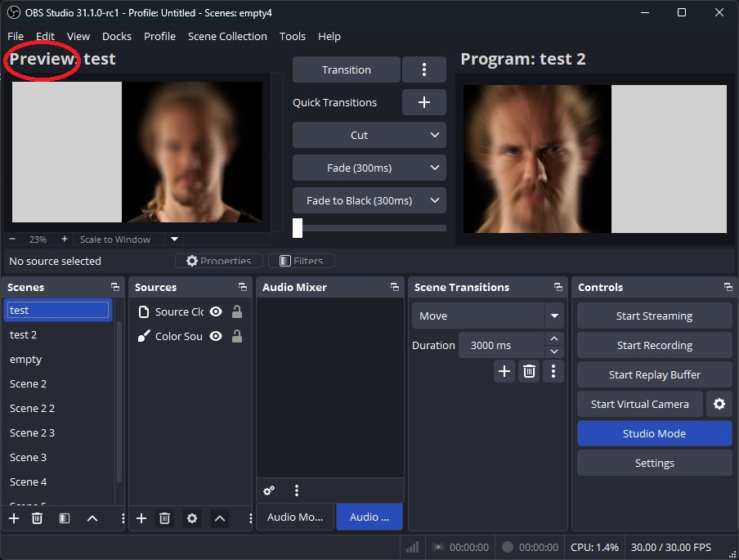Expand Fade to Black (300ms) dropdown
Screen dimensions: 739x560
coord(435,200)
